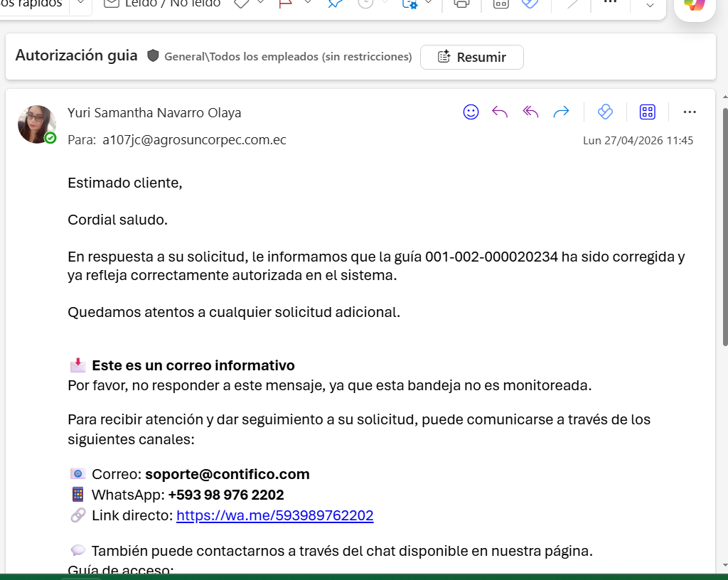728x580 pixels.
Task: Expand the ribbon using the far-right chevron
Action: [650, 6]
